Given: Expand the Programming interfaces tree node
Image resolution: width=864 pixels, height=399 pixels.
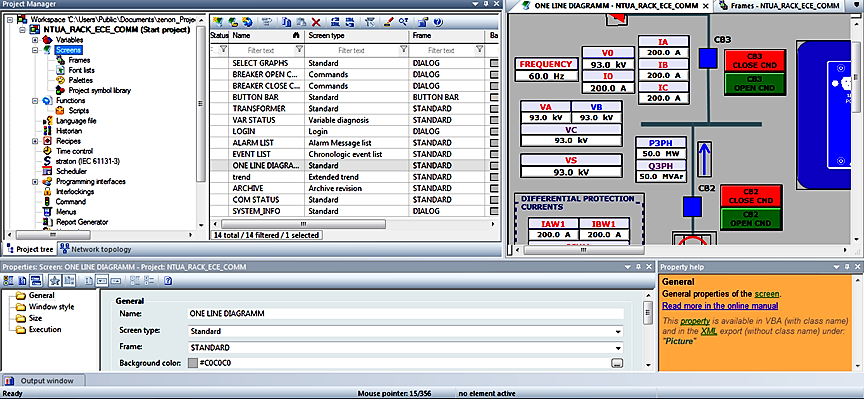Looking at the screenshot, I should [35, 181].
